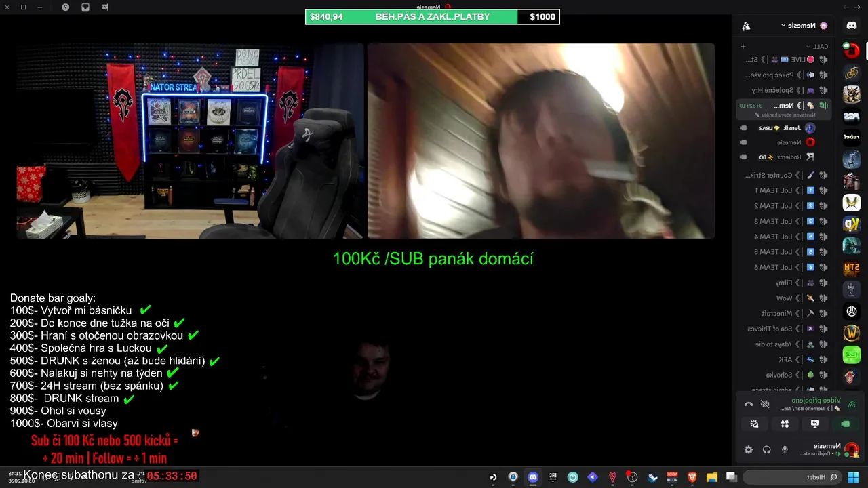Open user settings gear icon
The image size is (868, 488).
pos(749,449)
